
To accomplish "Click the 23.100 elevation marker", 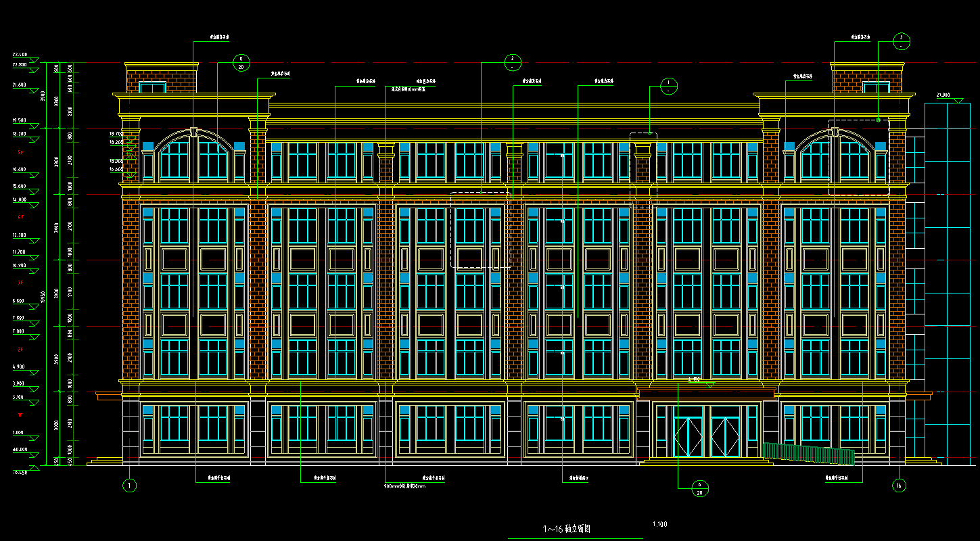I will (x=20, y=54).
